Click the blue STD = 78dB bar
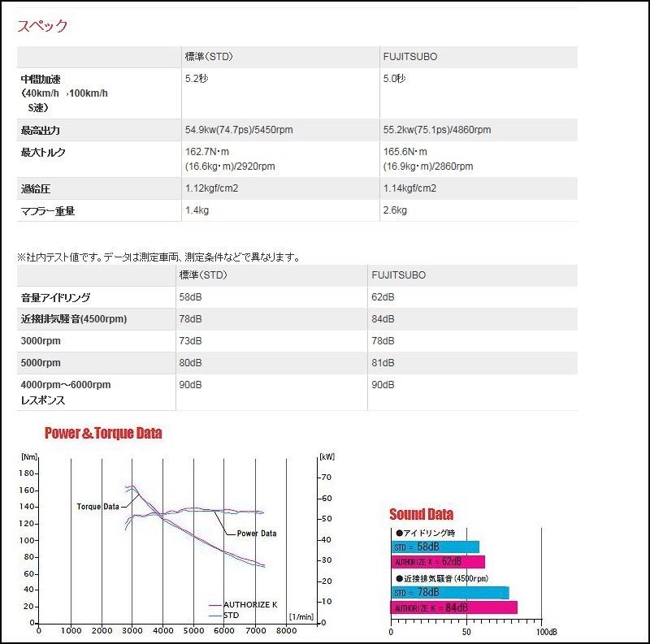This screenshot has height=644, width=650. 450,593
